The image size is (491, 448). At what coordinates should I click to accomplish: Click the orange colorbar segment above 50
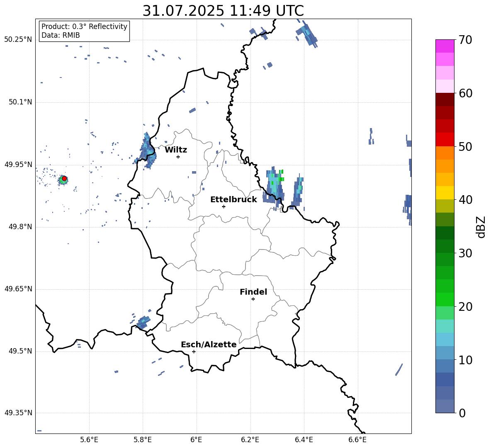click(445, 153)
